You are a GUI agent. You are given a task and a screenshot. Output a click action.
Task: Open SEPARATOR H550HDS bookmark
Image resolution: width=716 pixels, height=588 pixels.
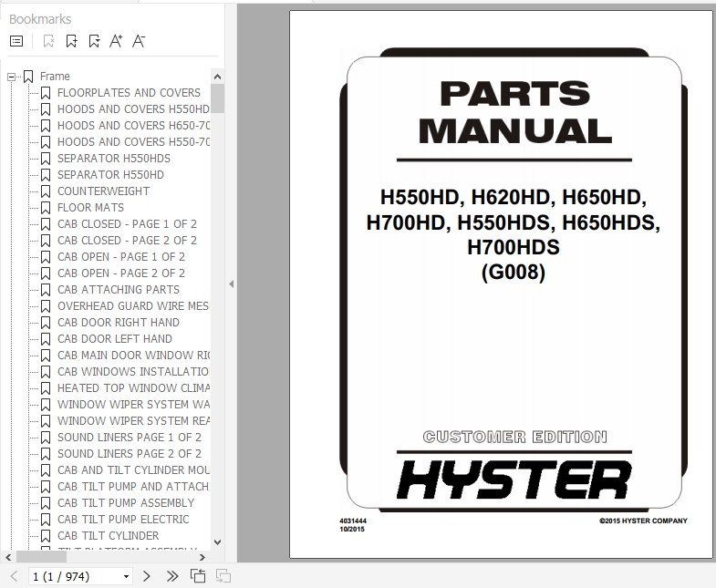(x=114, y=159)
